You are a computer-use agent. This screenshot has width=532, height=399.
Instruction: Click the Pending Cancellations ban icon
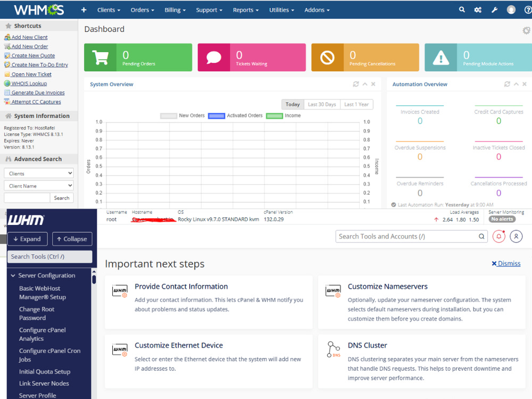(327, 57)
